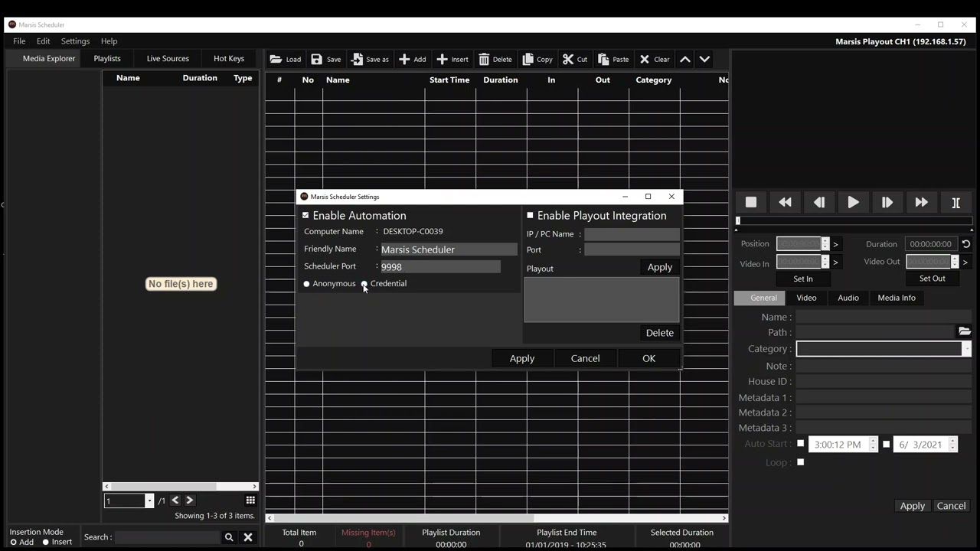Insert an item using the Insert button
This screenshot has width=980, height=551.
[452, 59]
